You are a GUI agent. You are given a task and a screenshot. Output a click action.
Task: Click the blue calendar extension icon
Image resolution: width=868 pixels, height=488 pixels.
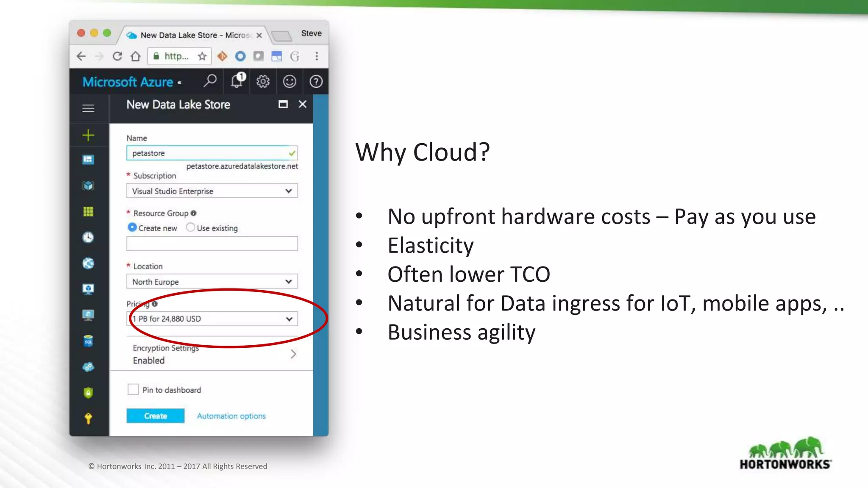point(277,56)
